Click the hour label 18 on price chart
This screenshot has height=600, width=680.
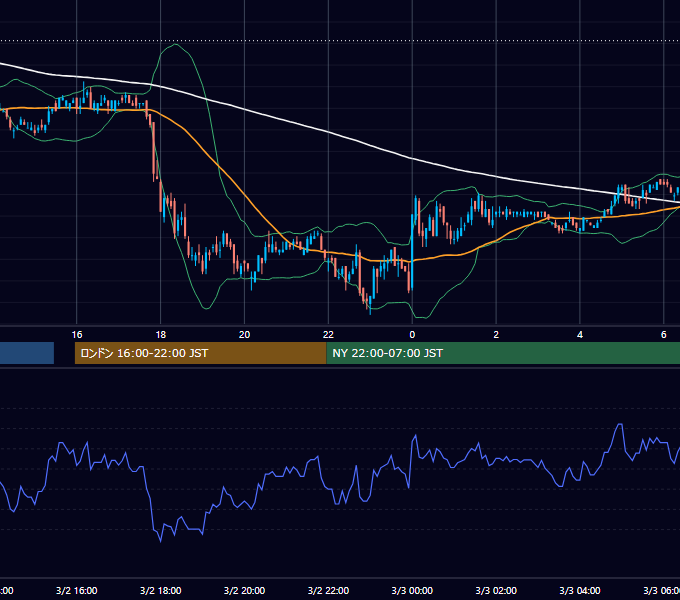pos(160,334)
